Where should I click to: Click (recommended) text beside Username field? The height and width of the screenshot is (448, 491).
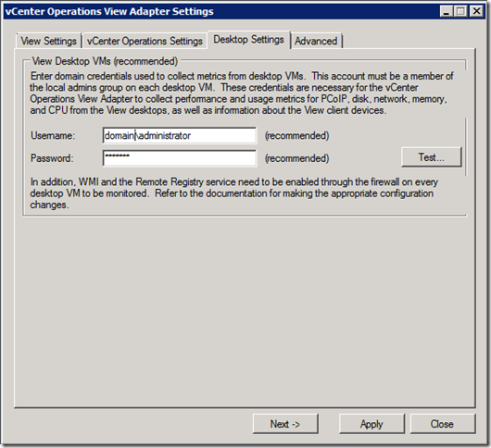click(x=296, y=135)
